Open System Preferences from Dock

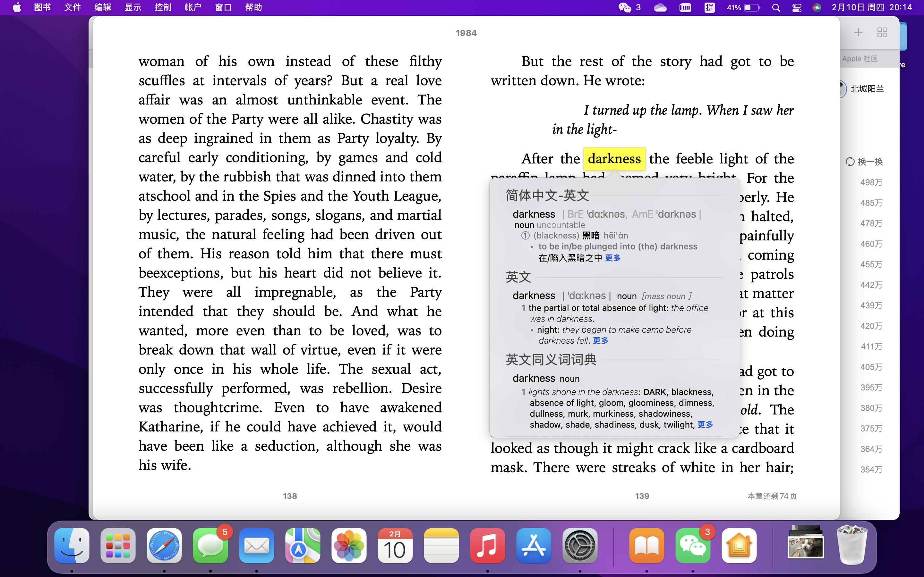[x=580, y=546]
